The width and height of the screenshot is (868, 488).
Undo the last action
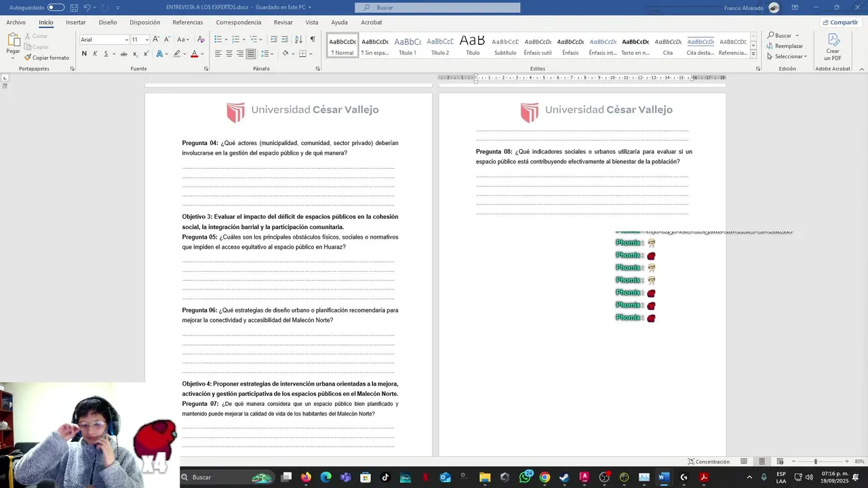(87, 7)
